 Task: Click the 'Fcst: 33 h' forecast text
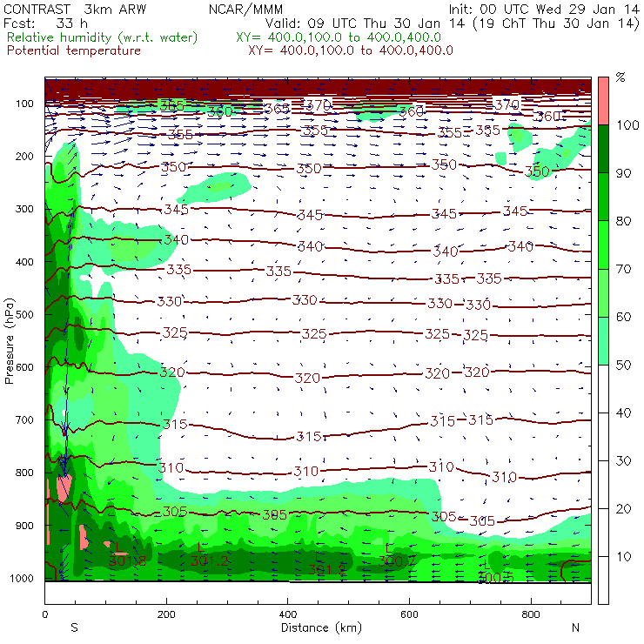(x=45, y=23)
